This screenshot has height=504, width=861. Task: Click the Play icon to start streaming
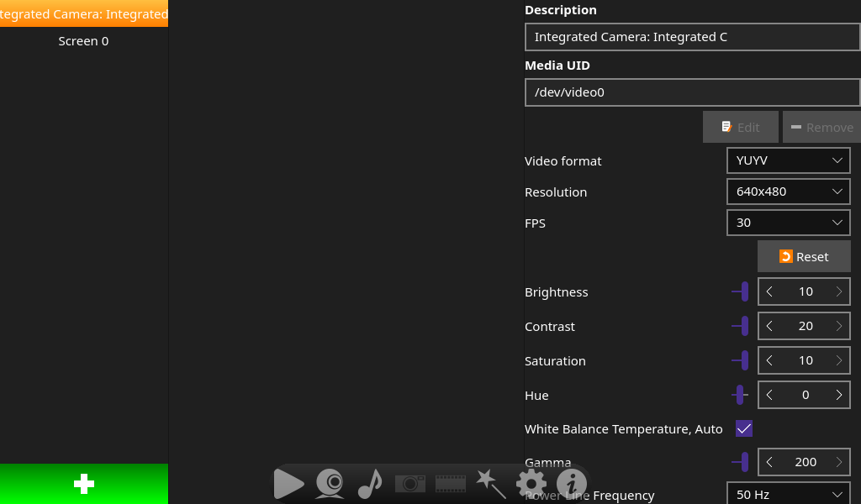288,483
